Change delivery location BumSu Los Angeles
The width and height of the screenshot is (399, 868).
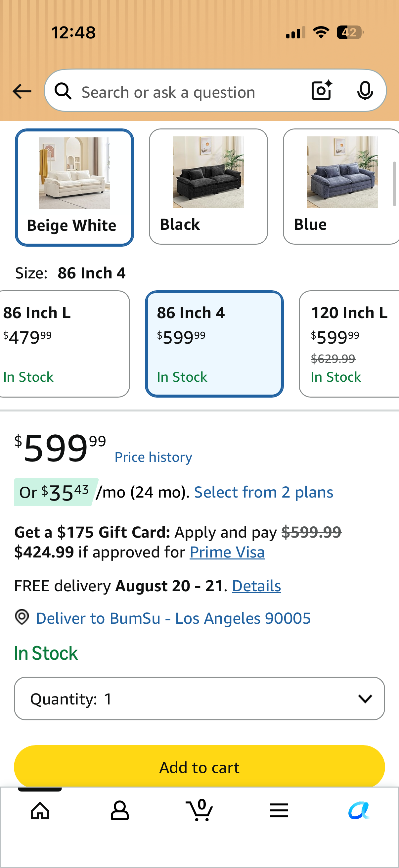(173, 618)
